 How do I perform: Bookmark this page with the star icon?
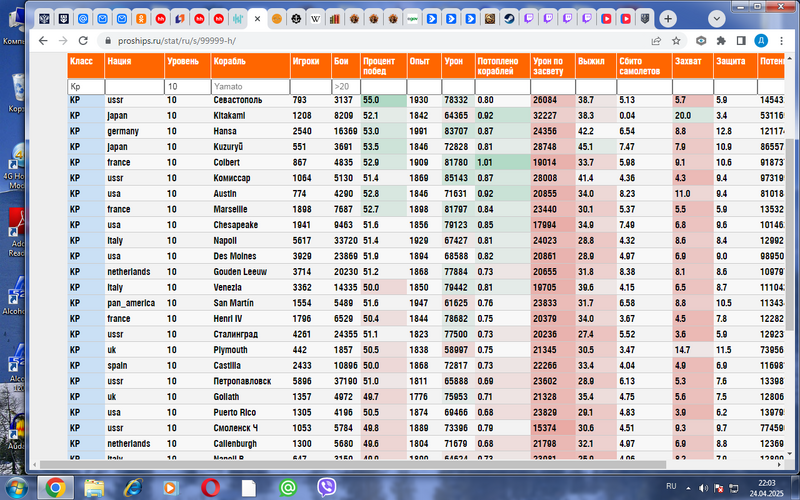point(676,41)
